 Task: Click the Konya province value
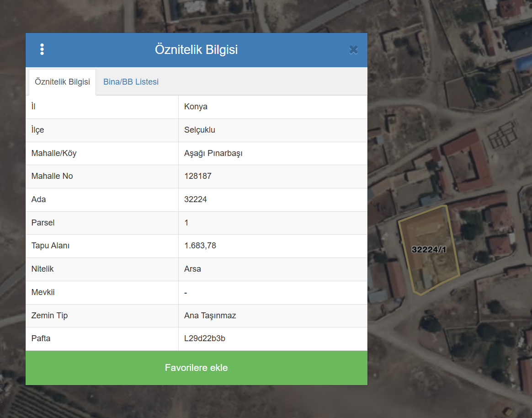point(196,107)
